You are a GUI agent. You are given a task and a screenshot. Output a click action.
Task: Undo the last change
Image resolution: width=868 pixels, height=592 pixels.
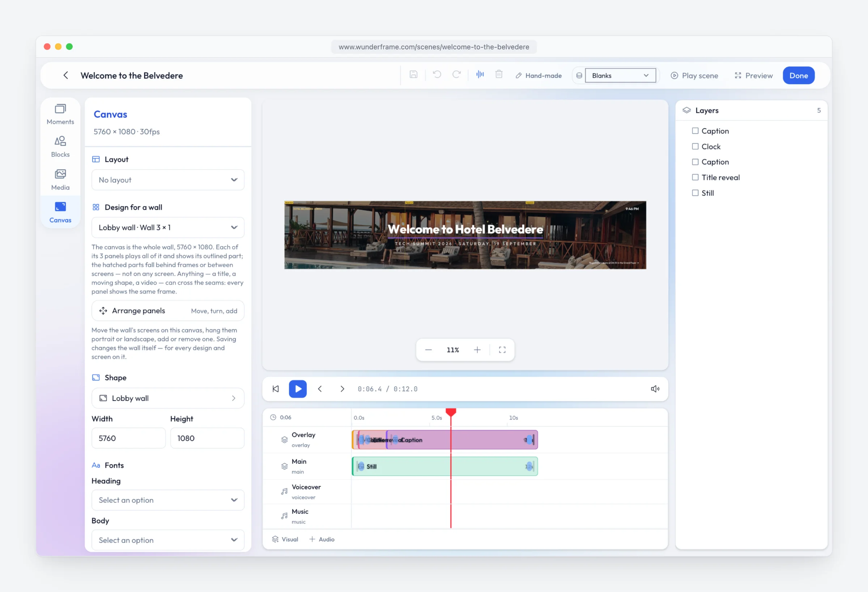[x=437, y=75]
